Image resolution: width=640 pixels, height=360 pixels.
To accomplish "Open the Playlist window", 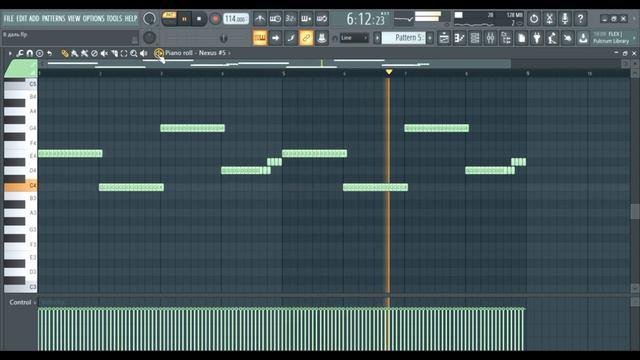I will pos(444,38).
